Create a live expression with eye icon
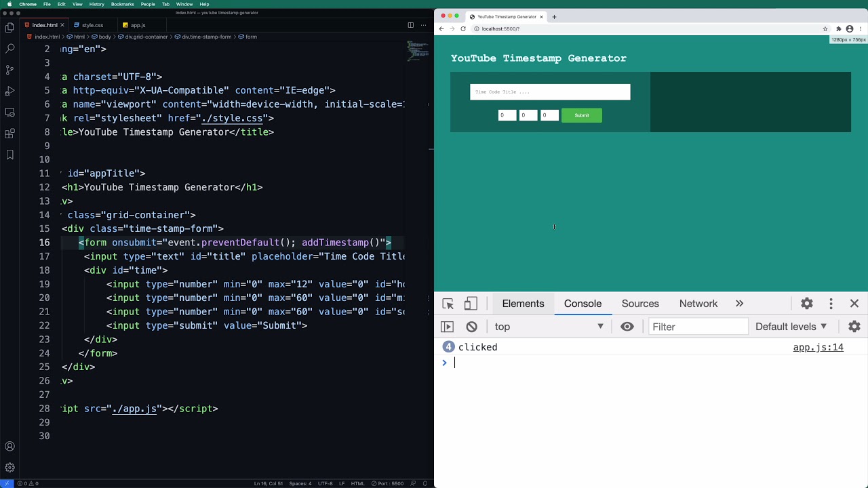This screenshot has height=488, width=868. coord(627,327)
